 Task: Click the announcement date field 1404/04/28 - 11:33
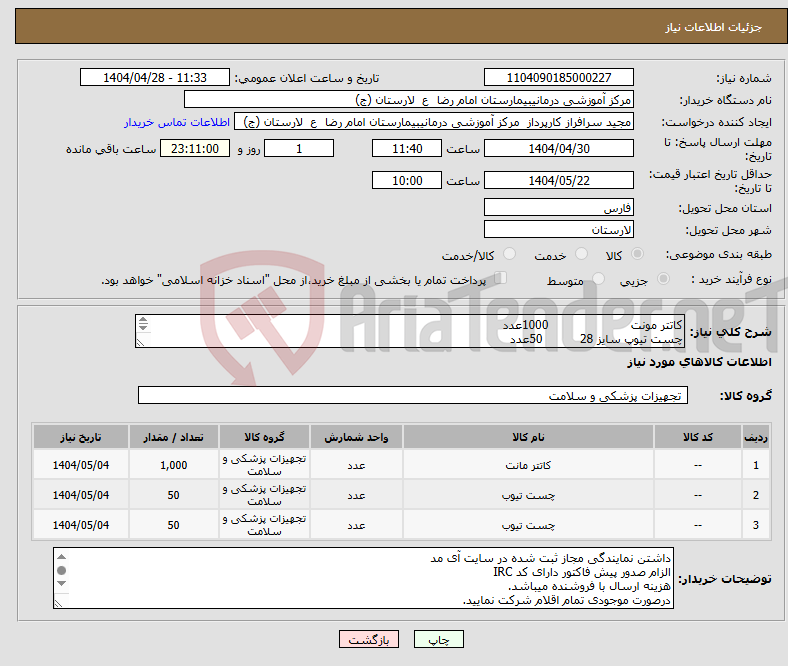(155, 77)
